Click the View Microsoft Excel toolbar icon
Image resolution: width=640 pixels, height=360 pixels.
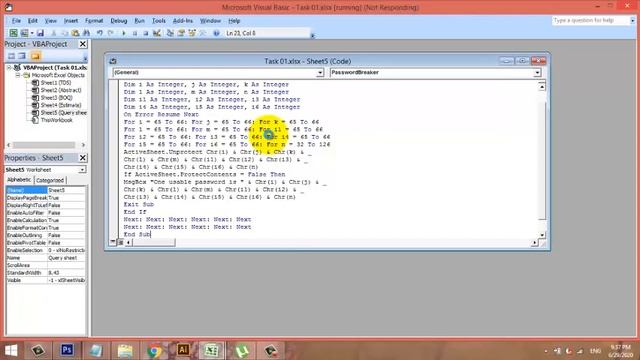[13, 33]
